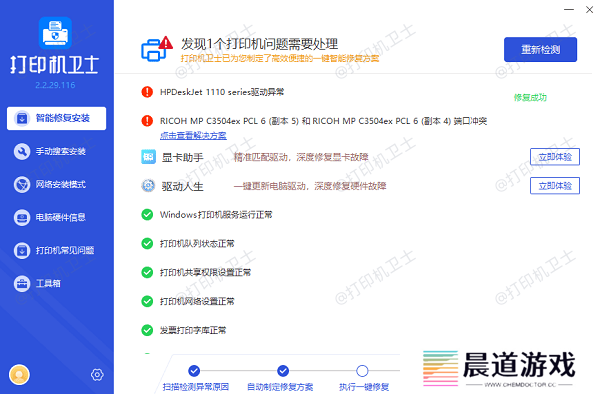The image size is (600, 394).
Task: Click the 发现1个打印机问题需要处理 heading
Action: tap(259, 44)
